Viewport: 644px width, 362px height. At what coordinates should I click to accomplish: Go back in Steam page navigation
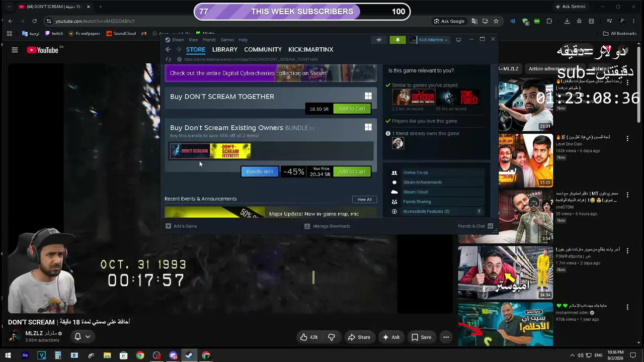point(168,49)
